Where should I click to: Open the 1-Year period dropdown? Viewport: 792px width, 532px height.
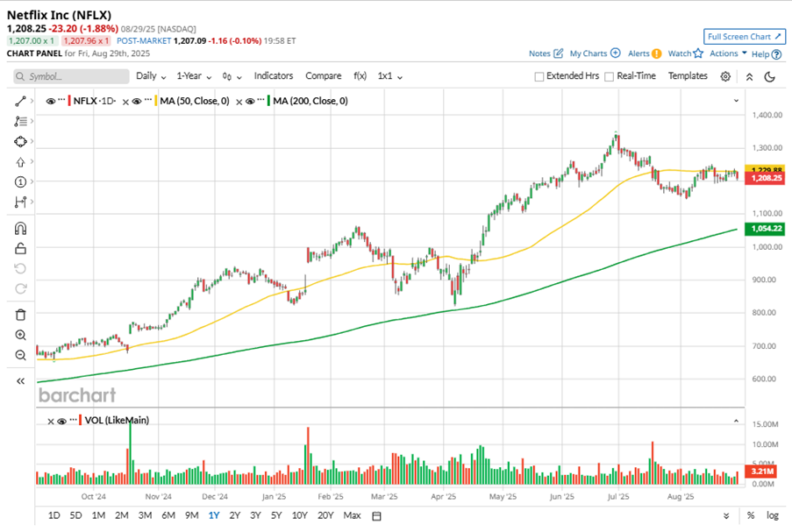(194, 76)
